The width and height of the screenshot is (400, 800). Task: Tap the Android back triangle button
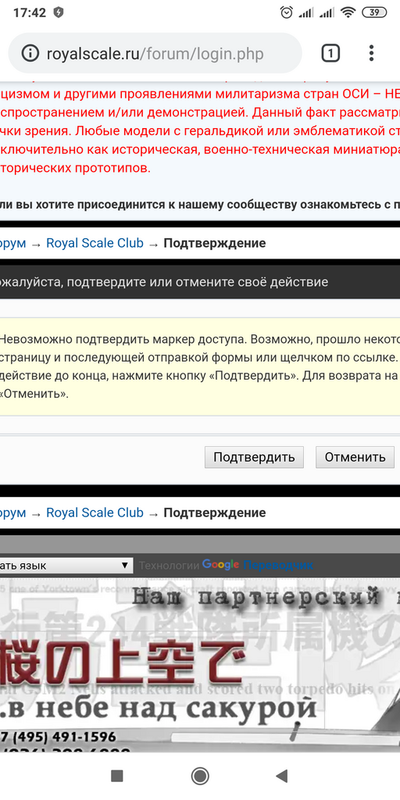click(x=281, y=776)
